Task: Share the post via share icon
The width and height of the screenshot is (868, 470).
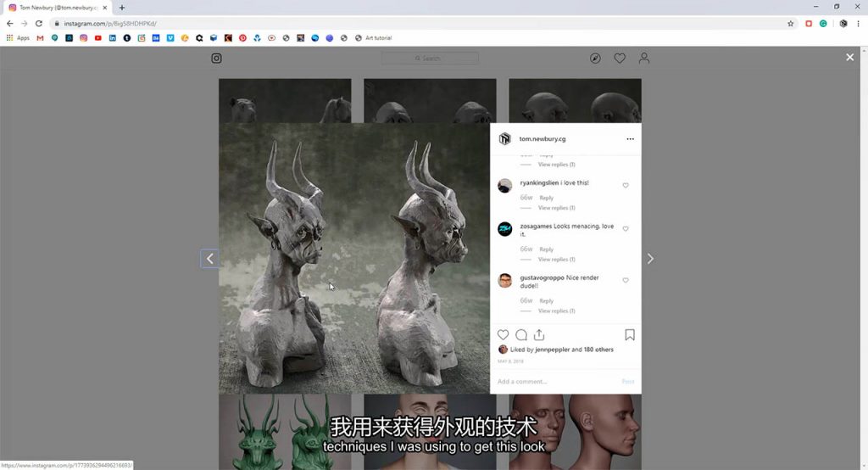Action: 539,335
